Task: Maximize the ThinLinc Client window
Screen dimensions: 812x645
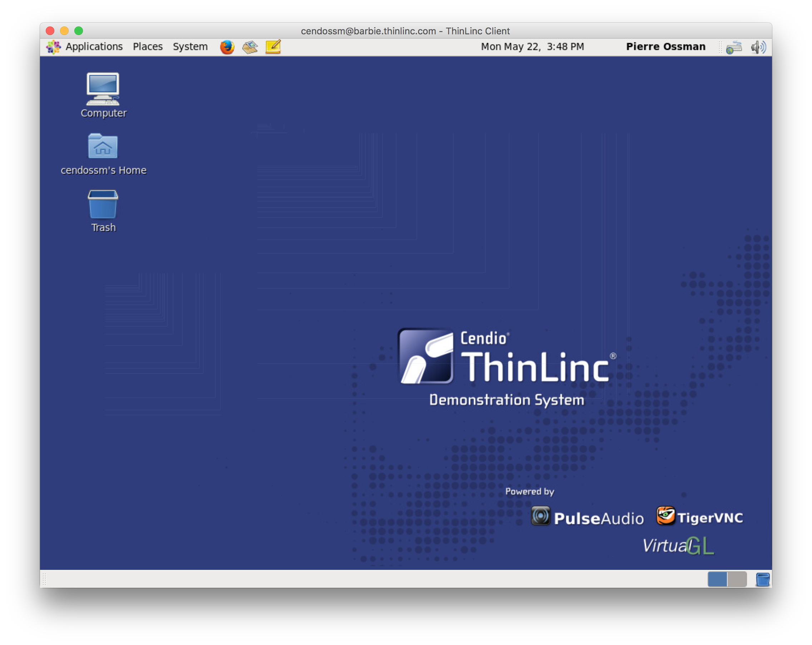Action: click(x=79, y=31)
